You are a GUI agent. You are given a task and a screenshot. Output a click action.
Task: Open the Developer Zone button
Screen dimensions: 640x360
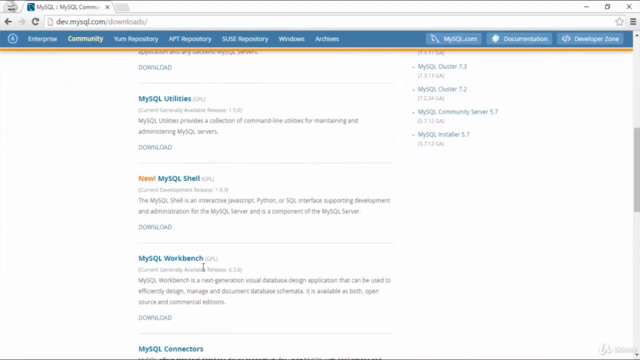point(591,39)
